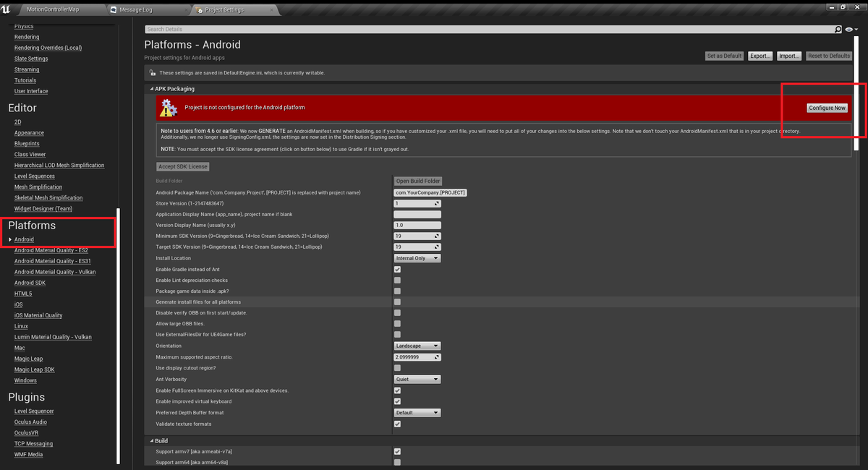This screenshot has width=868, height=470.
Task: Click Reset to Defaults button
Action: [x=829, y=56]
